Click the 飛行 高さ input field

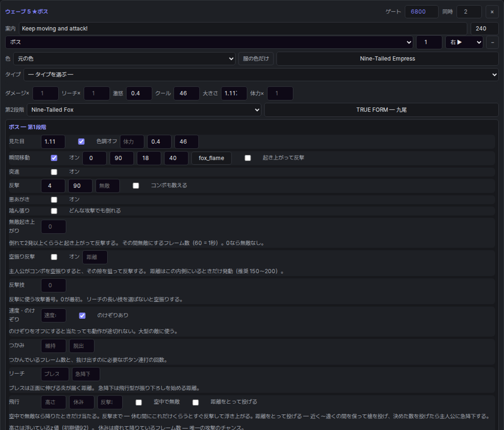tap(54, 402)
